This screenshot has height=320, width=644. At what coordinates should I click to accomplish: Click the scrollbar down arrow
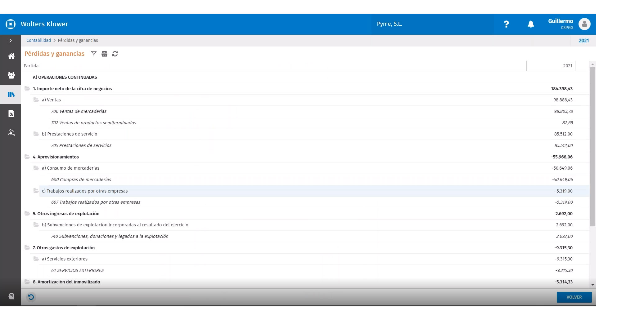point(592,285)
